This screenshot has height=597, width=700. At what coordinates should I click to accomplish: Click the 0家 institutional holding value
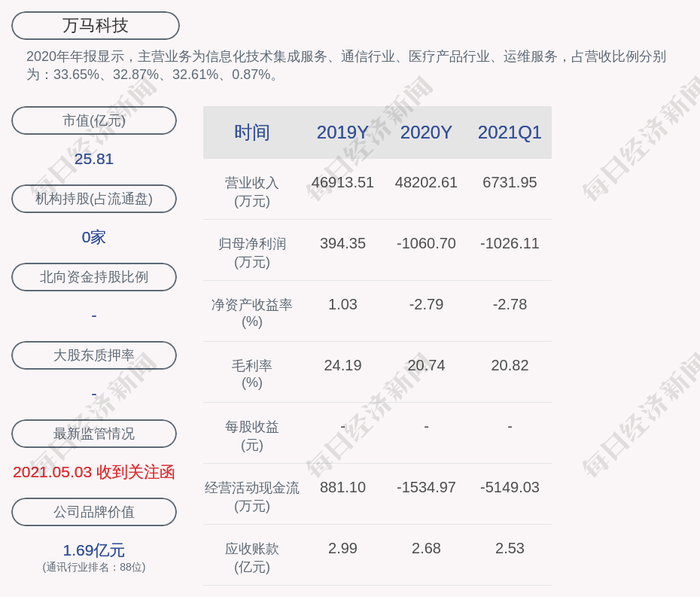pyautogui.click(x=93, y=237)
